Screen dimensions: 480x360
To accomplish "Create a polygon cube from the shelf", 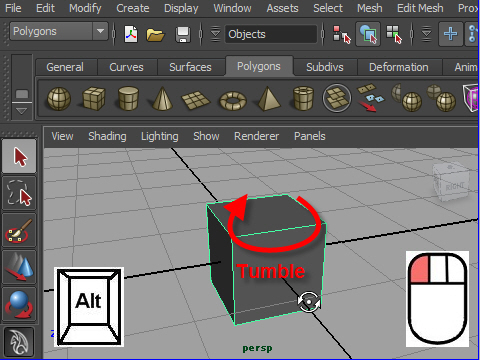I will (x=94, y=98).
